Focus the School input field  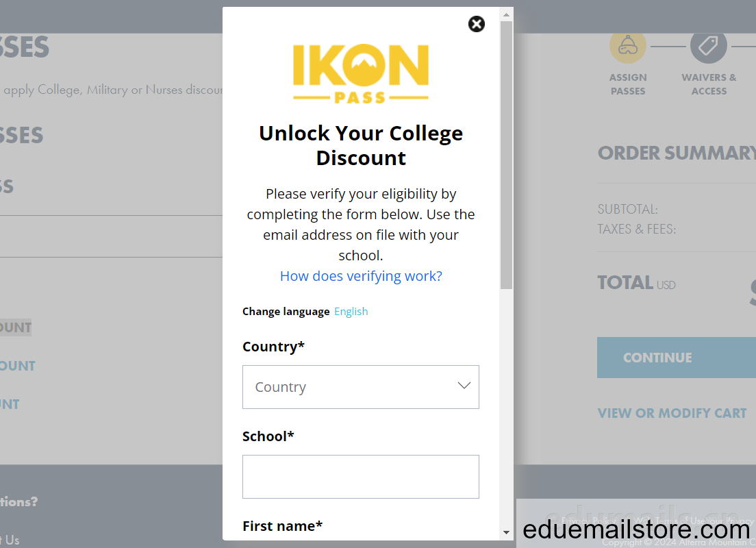[x=361, y=477]
